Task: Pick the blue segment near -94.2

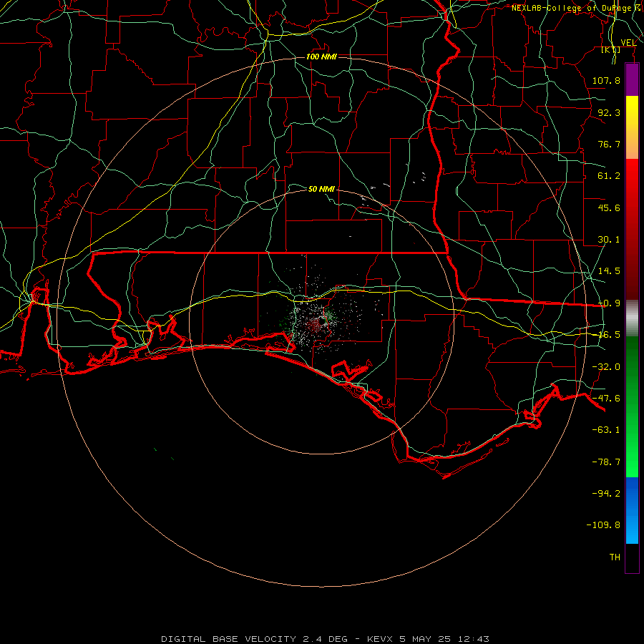Action: coord(632,493)
